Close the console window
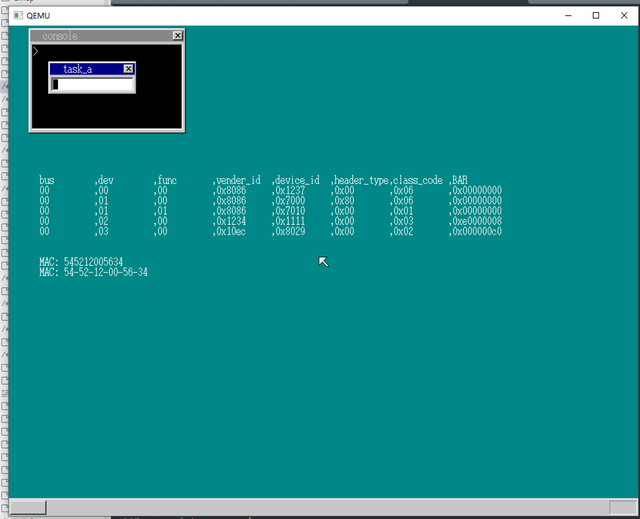 tap(178, 35)
